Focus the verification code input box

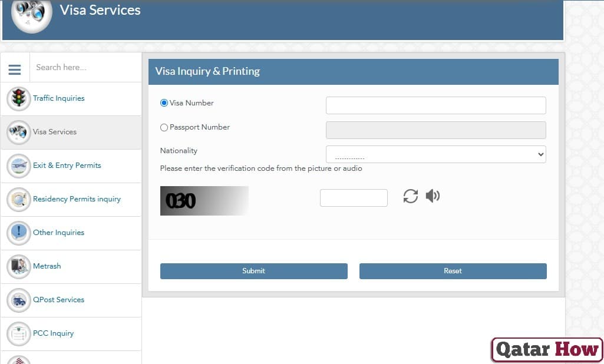click(x=354, y=197)
